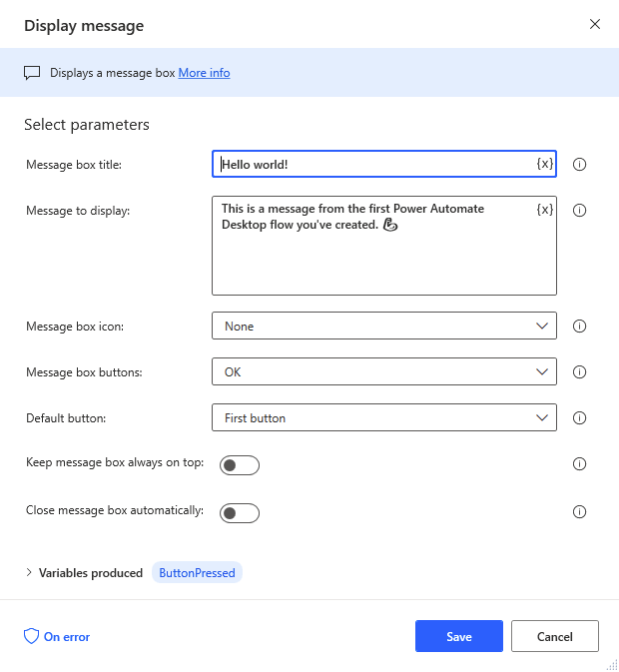Insert variable in Message box title field

tap(544, 164)
